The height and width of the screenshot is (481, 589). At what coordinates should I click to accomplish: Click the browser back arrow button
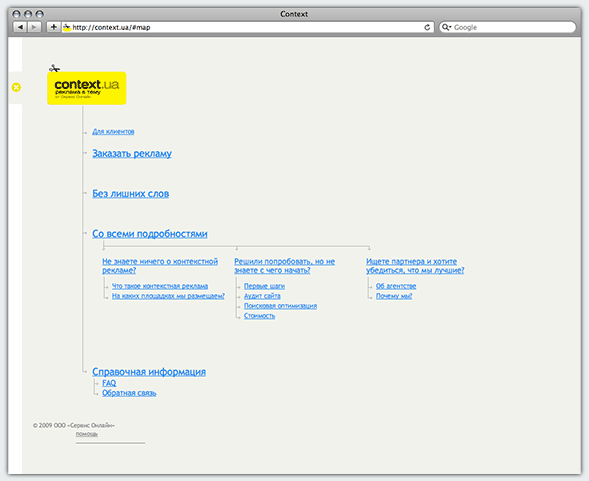click(20, 27)
